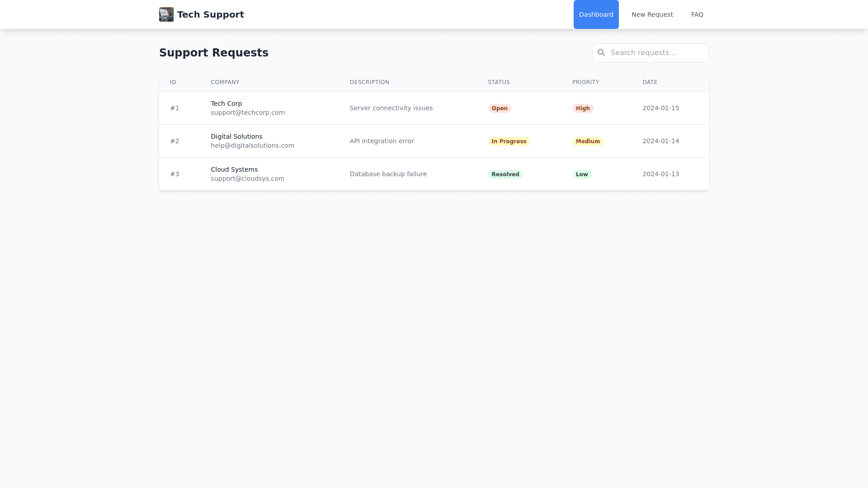Sort by the Date column header

click(650, 82)
